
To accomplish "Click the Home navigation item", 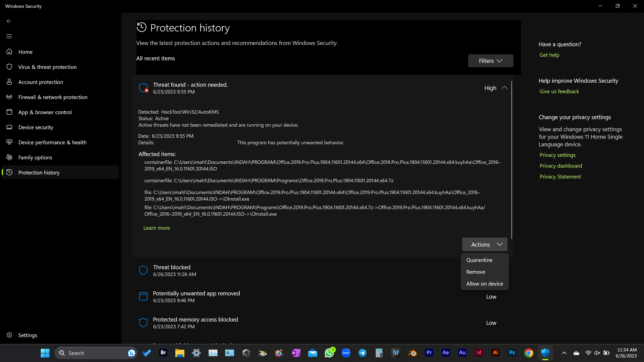I will (25, 52).
